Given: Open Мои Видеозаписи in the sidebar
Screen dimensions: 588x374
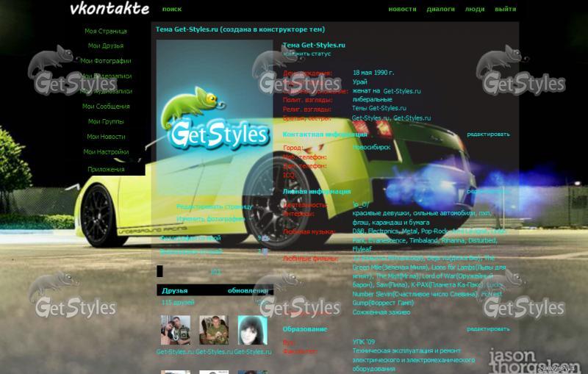Looking at the screenshot, I should [x=106, y=76].
